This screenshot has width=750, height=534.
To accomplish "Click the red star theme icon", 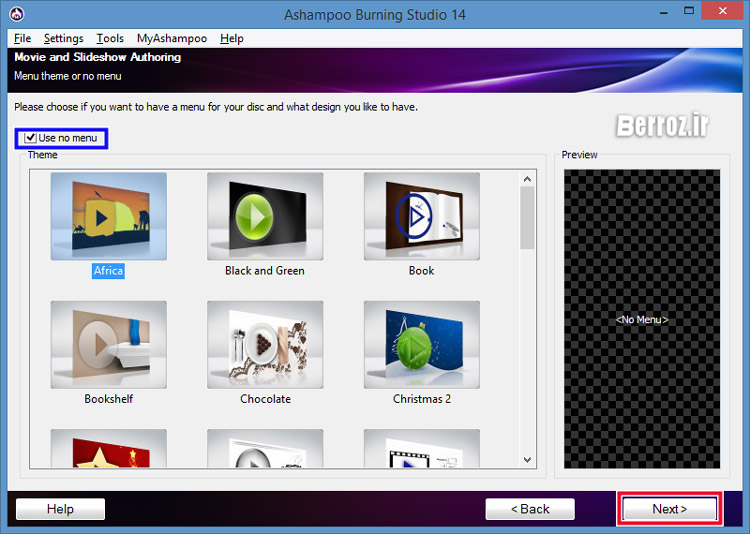I will coord(109,449).
